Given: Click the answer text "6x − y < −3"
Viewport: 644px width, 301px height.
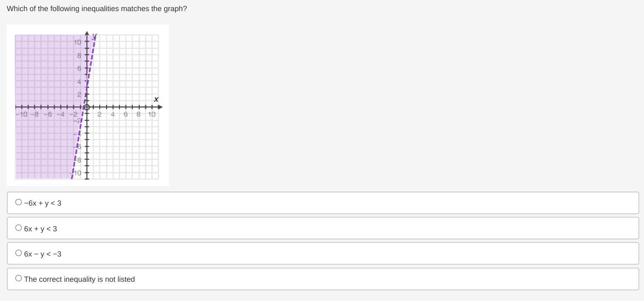Looking at the screenshot, I should coord(43,254).
